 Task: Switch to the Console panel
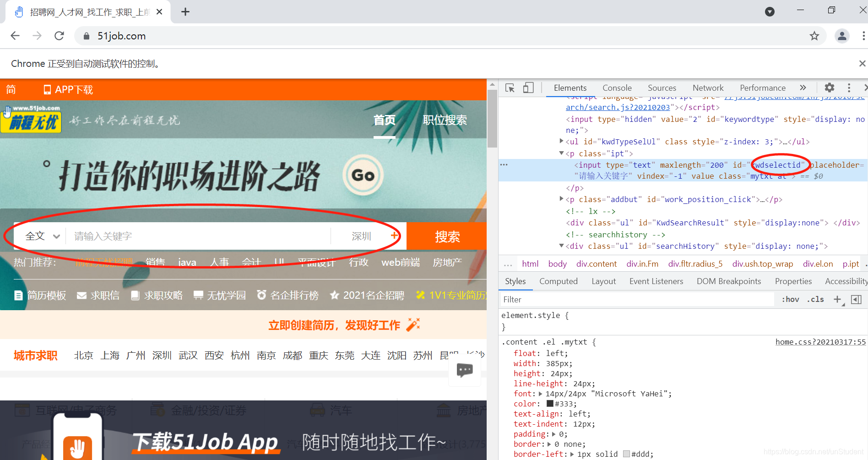(x=617, y=88)
